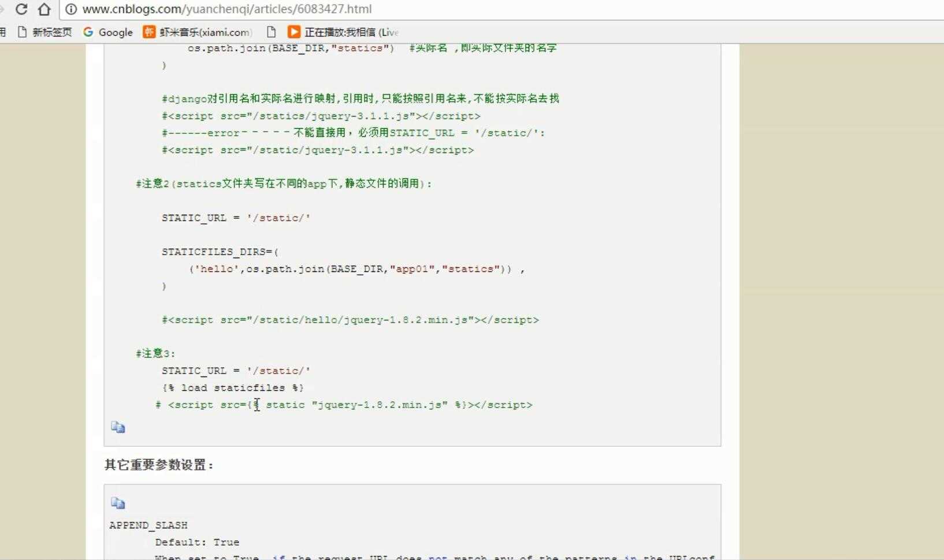Click the line {% load staticfiles %}

tap(233, 388)
